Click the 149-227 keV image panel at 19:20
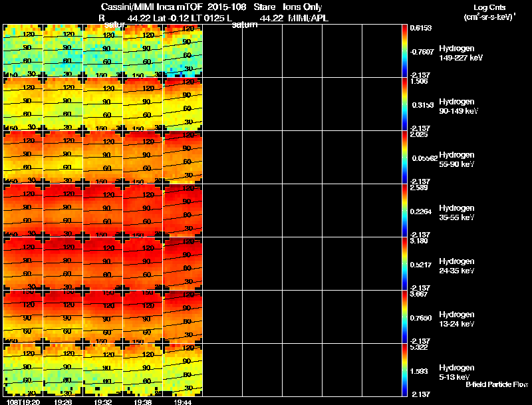 click(x=23, y=51)
